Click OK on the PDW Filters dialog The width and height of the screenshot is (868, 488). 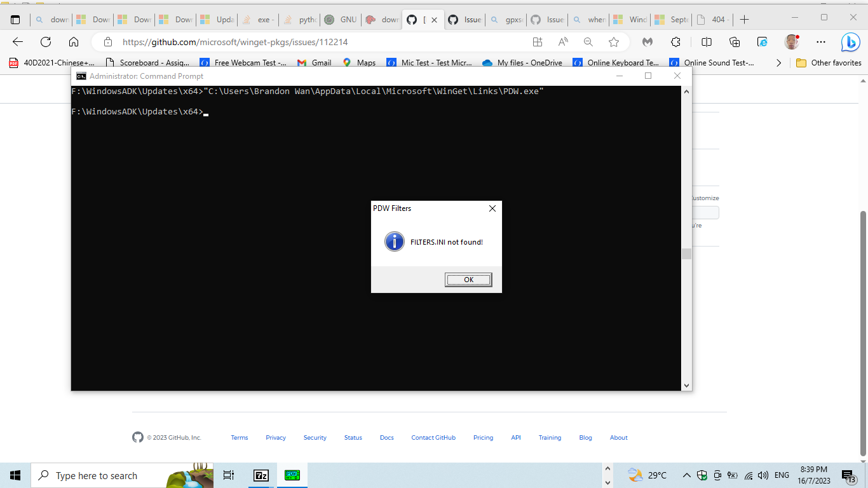pos(468,280)
